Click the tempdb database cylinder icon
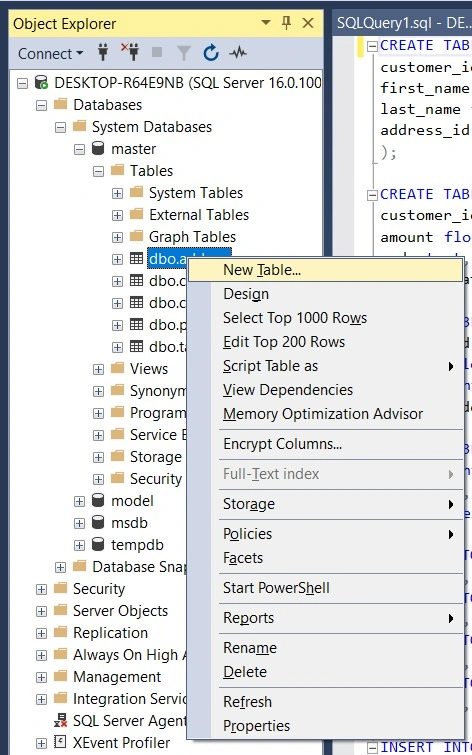Screen dimensions: 472x755 [98, 545]
